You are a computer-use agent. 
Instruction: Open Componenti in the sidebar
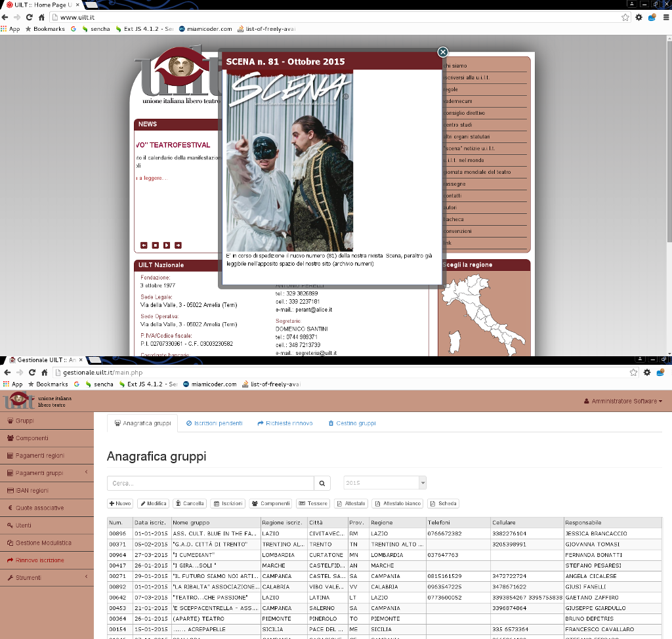coord(47,438)
